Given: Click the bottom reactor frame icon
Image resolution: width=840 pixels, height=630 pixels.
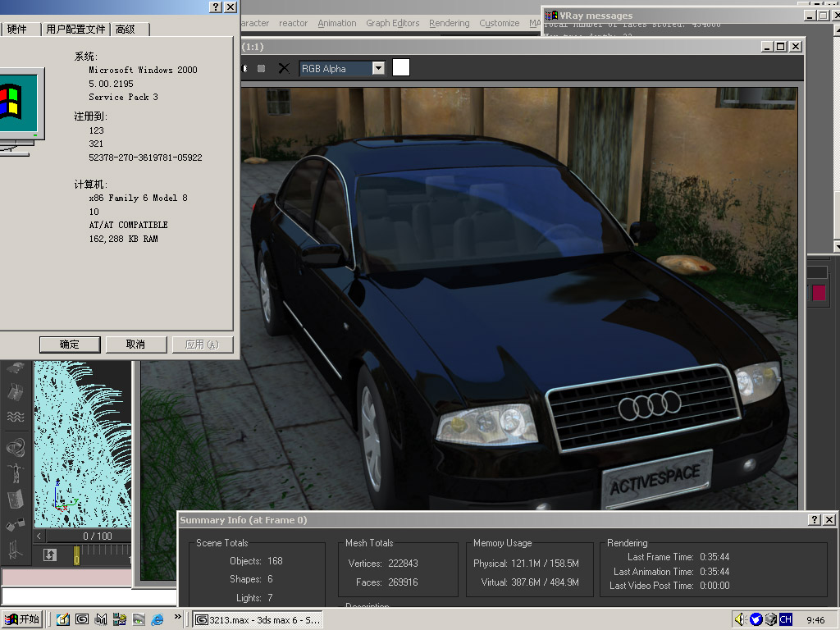Looking at the screenshot, I should [16, 550].
